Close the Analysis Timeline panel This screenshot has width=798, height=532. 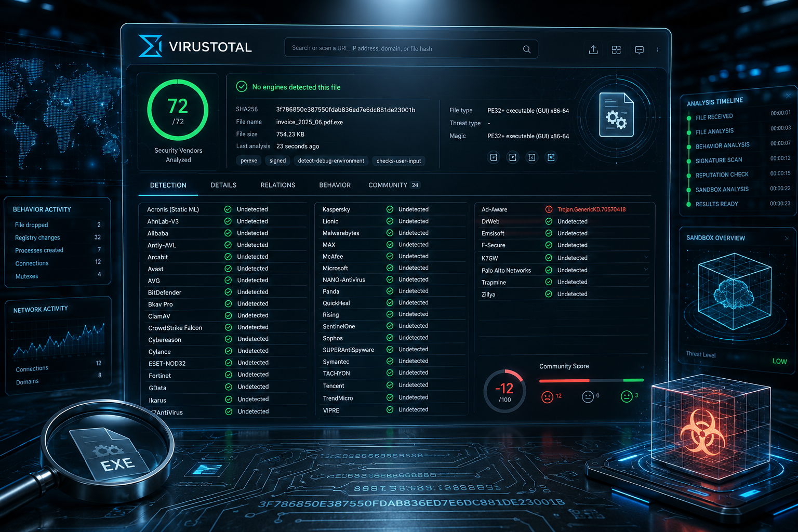pos(788,95)
